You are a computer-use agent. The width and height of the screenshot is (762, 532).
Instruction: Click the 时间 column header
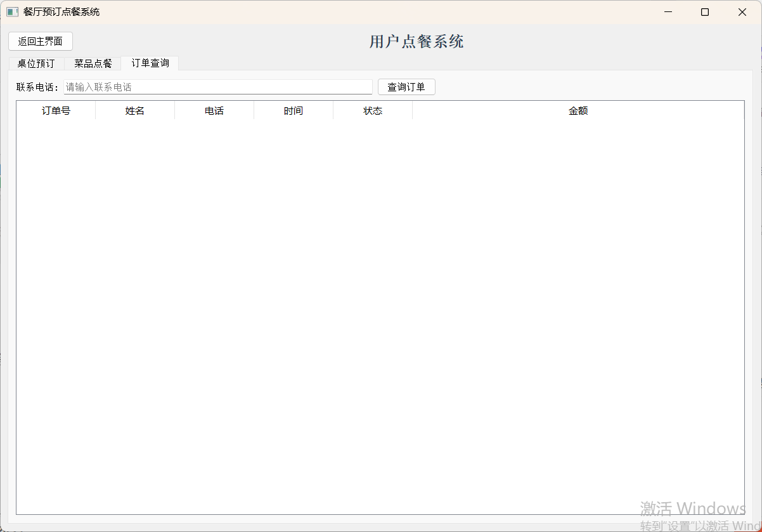[293, 110]
